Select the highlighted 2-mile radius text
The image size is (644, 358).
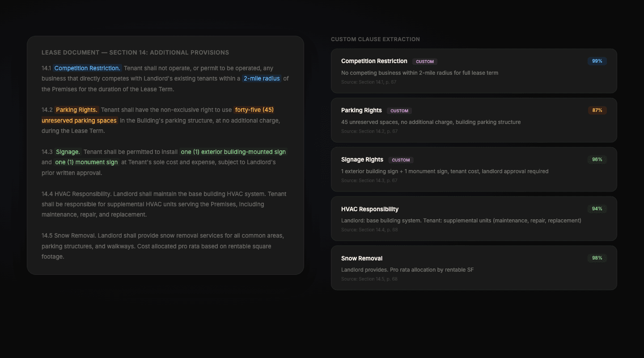(262, 79)
